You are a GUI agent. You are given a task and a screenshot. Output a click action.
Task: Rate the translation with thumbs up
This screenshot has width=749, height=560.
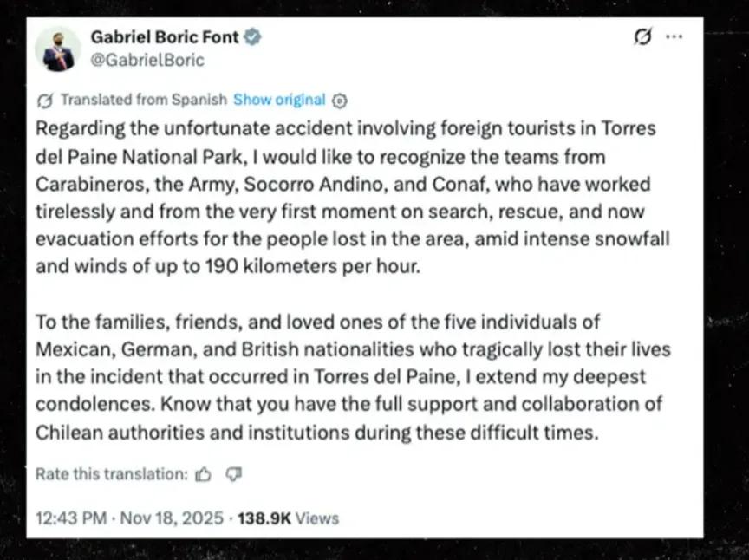[204, 474]
